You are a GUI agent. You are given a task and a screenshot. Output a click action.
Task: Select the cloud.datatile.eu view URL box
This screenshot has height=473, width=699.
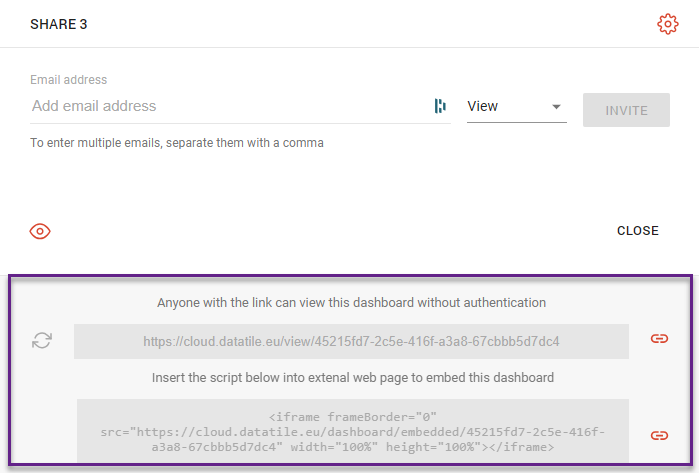pos(351,341)
